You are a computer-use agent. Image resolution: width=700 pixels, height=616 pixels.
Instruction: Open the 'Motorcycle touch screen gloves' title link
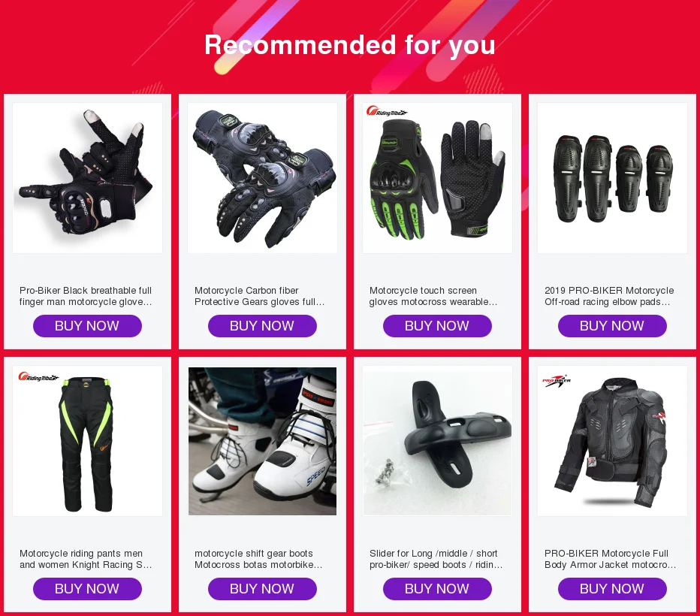433,296
